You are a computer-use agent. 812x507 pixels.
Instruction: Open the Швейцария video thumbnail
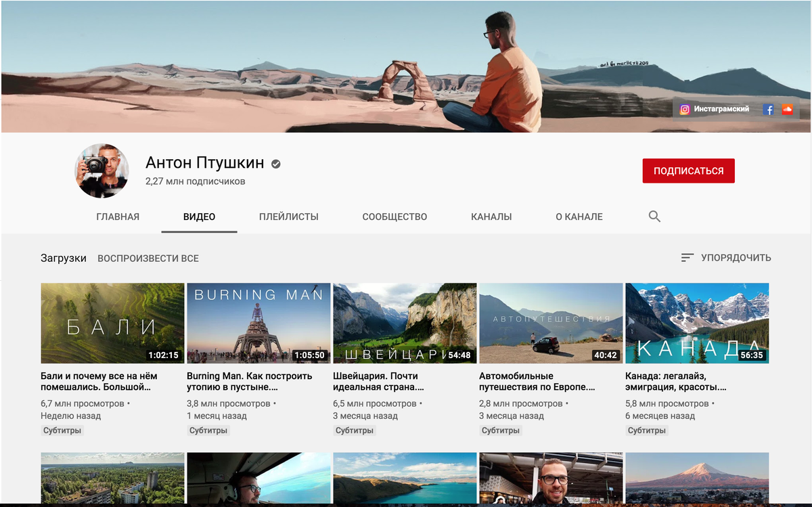tap(404, 323)
